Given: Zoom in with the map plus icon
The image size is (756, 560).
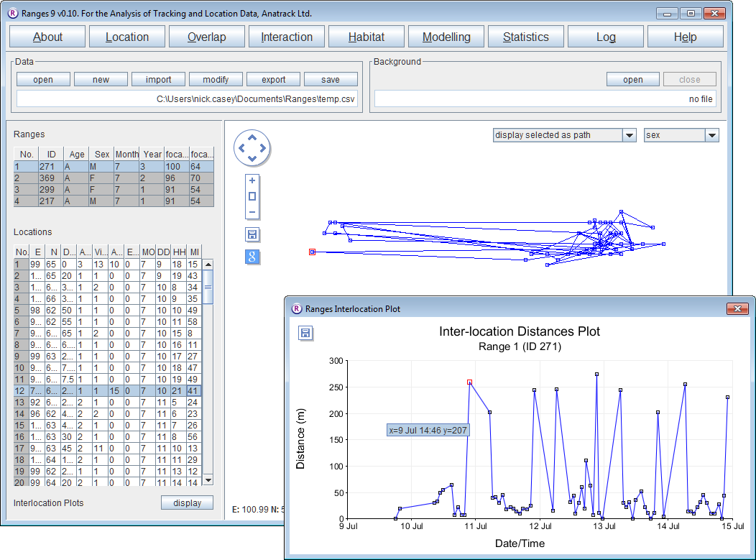Looking at the screenshot, I should pyautogui.click(x=252, y=180).
